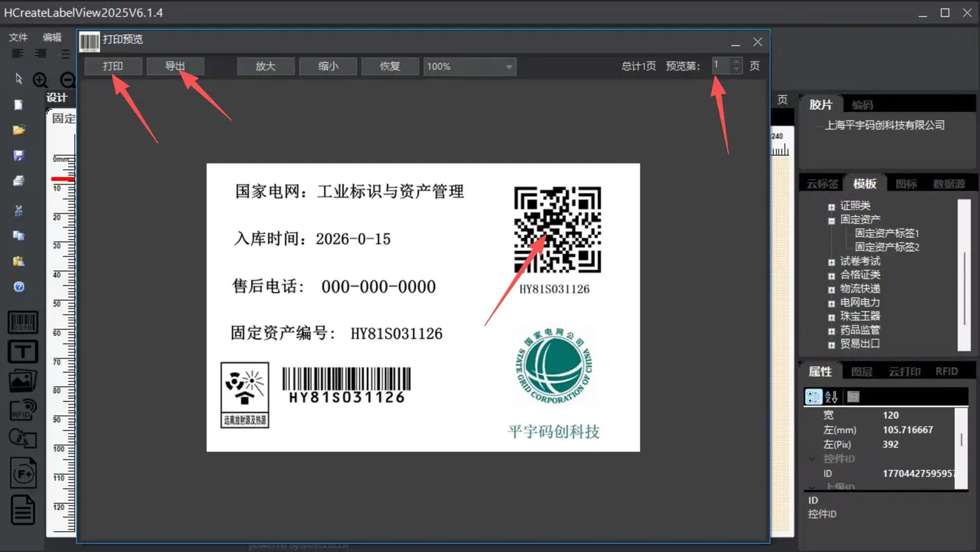Click the barcode icon in 打印预览 title bar
The width and height of the screenshot is (980, 552).
(90, 42)
